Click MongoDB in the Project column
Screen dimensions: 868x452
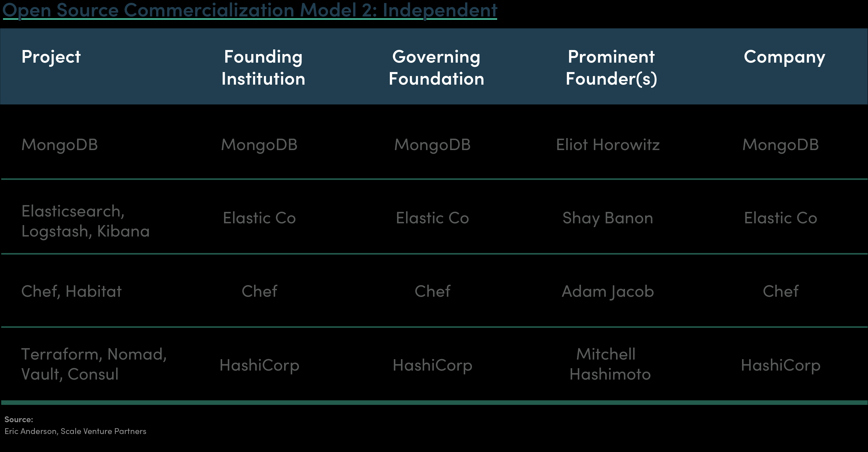click(60, 145)
